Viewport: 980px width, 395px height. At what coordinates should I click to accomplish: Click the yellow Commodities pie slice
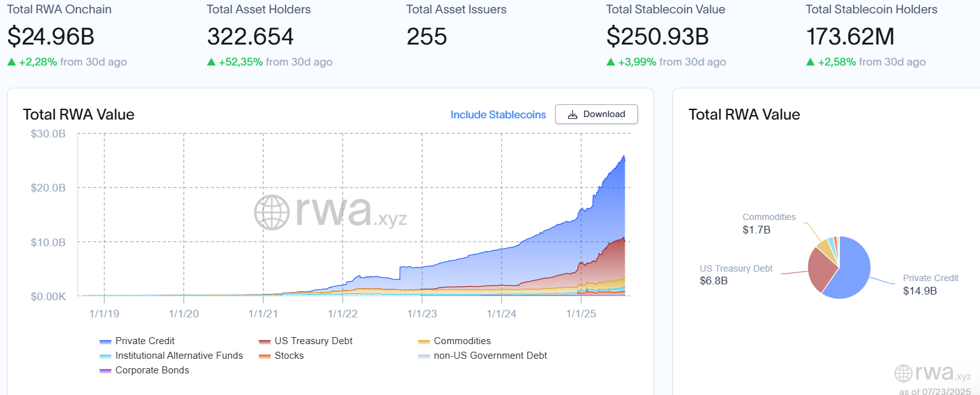(x=824, y=246)
